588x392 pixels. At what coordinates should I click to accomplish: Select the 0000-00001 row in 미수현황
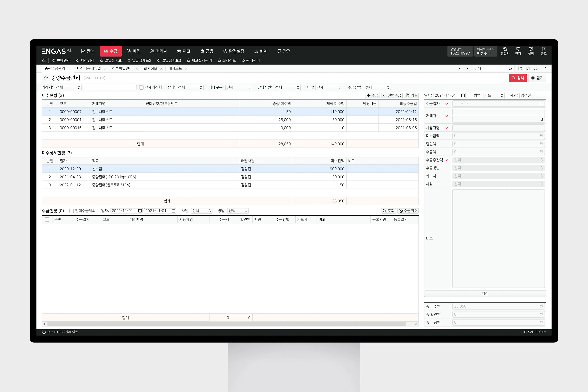coord(71,120)
